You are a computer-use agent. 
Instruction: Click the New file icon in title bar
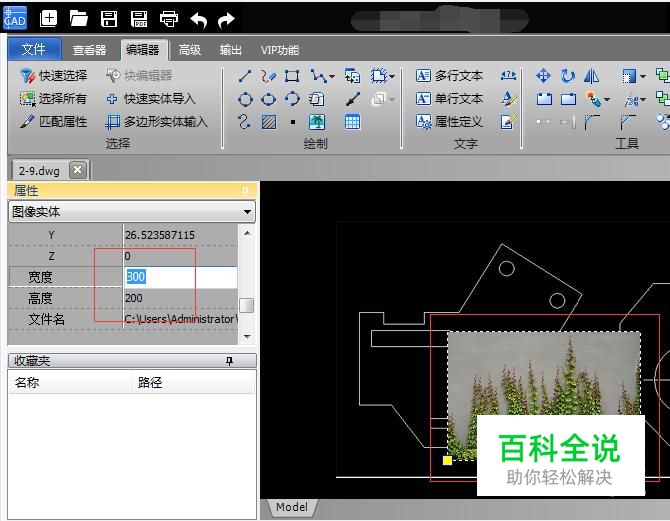tap(48, 19)
